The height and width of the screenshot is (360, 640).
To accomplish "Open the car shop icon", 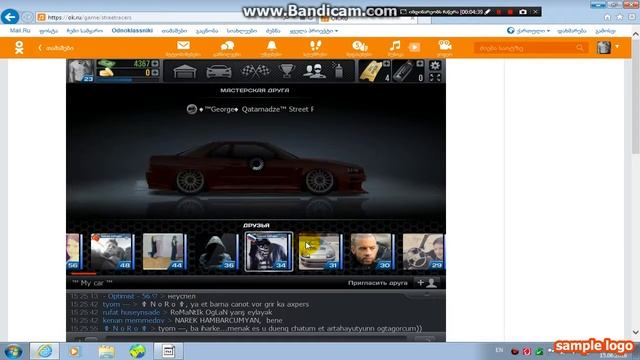I will tap(219, 71).
